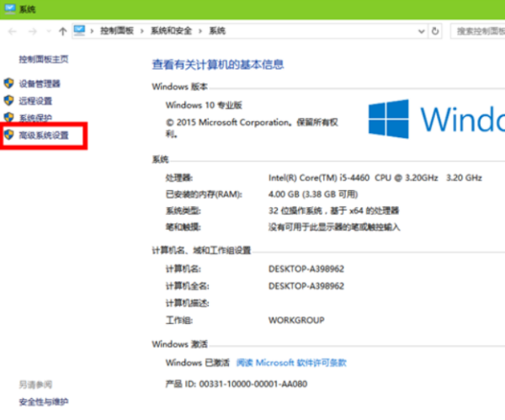
Task: Refresh the address bar location
Action: click(435, 31)
